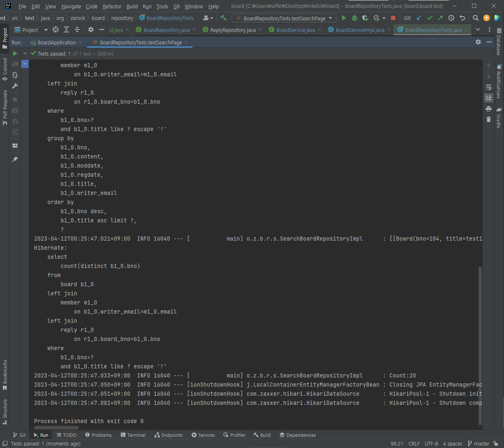The width and height of the screenshot is (504, 448).
Task: Open Git branch master widget
Action: point(478,443)
